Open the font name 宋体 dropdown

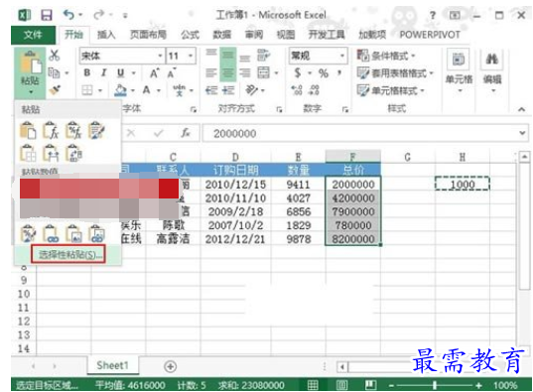point(160,56)
